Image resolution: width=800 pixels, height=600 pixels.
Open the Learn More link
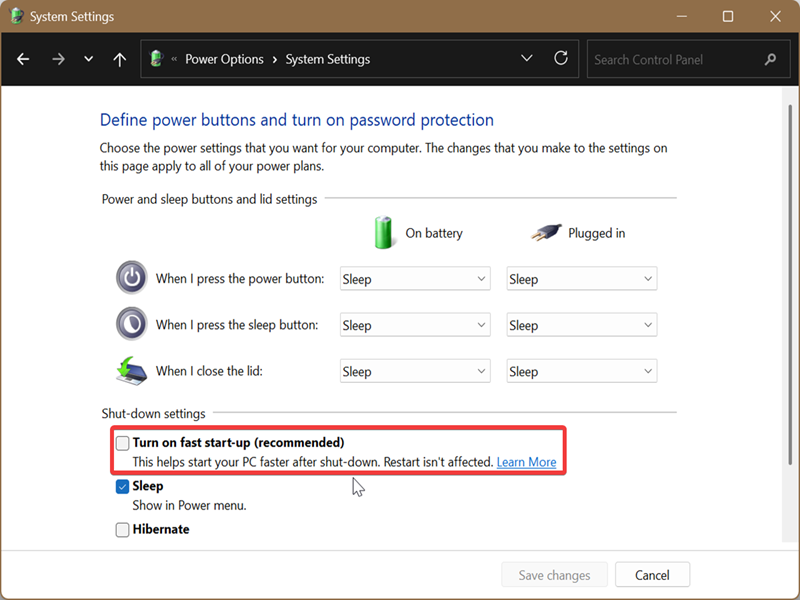tap(526, 462)
